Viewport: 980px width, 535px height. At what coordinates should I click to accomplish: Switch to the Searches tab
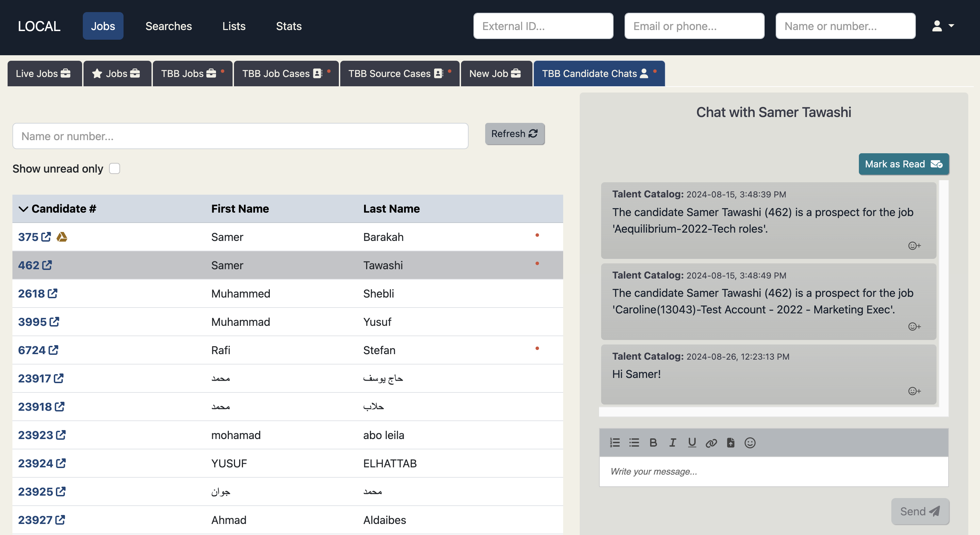pos(168,26)
